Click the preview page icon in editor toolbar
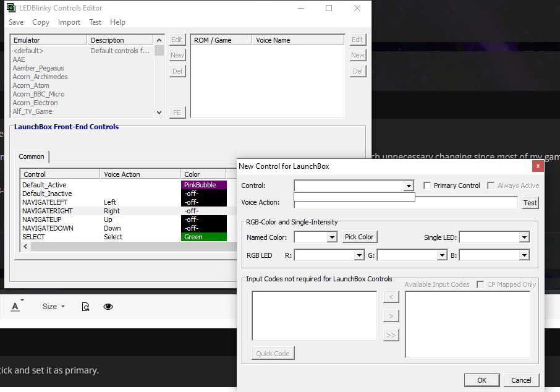This screenshot has height=392, width=560. coord(86,307)
